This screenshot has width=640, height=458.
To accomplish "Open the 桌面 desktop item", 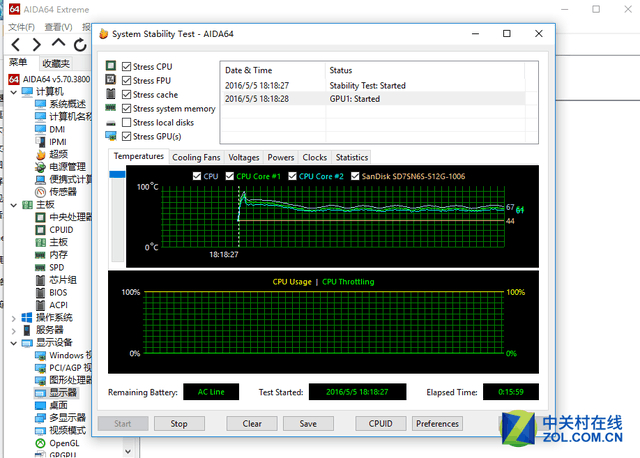I will click(51, 405).
